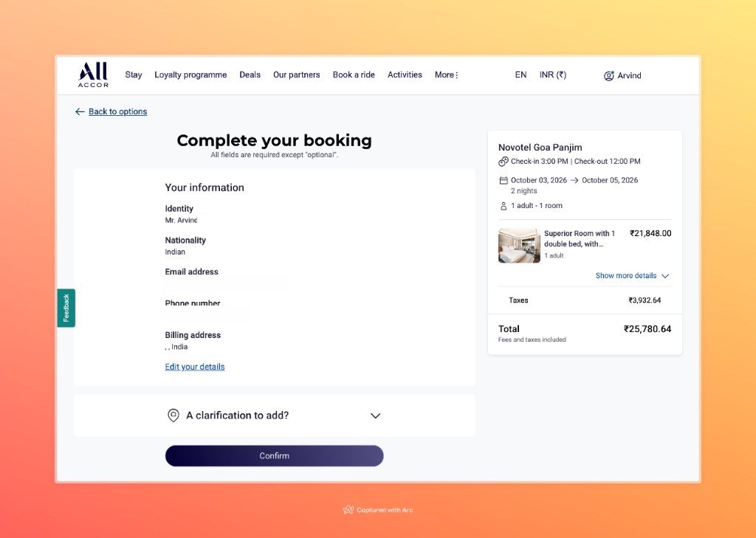Open the Loyalty programme menu
756x538 pixels.
pos(190,75)
